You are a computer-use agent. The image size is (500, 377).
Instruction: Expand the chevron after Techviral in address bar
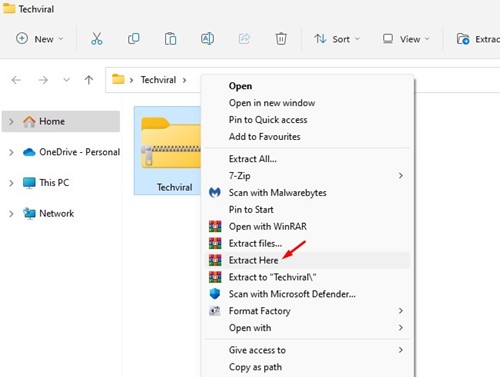[184, 80]
